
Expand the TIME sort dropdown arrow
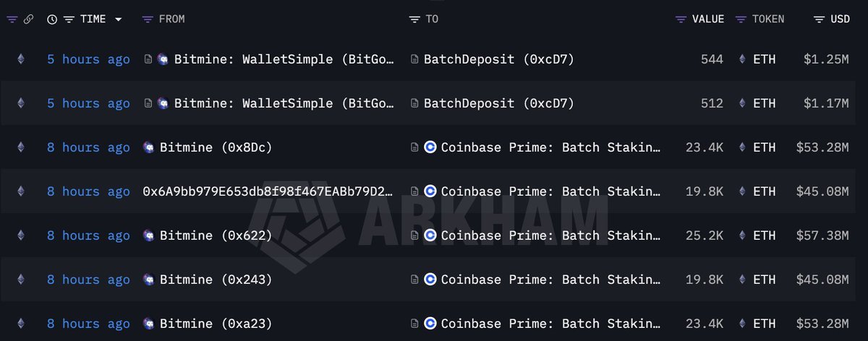coord(118,20)
